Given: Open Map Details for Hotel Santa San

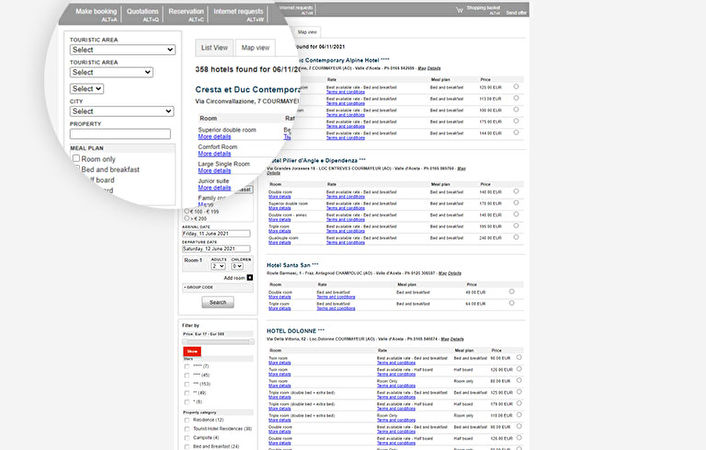Looking at the screenshot, I should tap(450, 273).
